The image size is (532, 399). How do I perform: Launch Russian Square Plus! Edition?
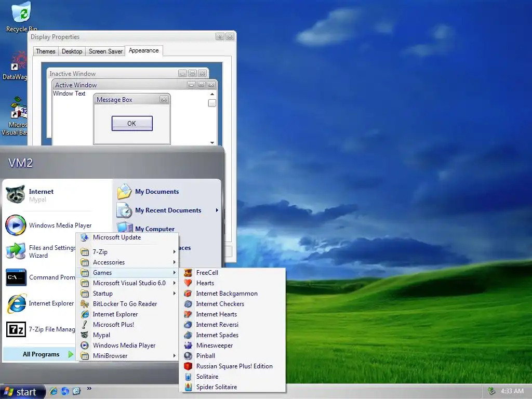tap(233, 366)
